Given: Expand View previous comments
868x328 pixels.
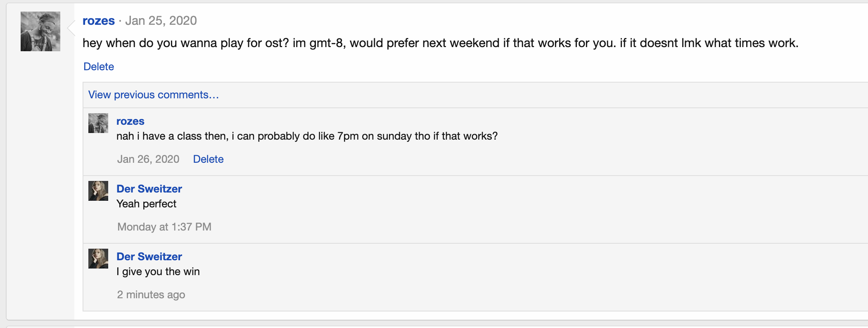Looking at the screenshot, I should 153,95.
